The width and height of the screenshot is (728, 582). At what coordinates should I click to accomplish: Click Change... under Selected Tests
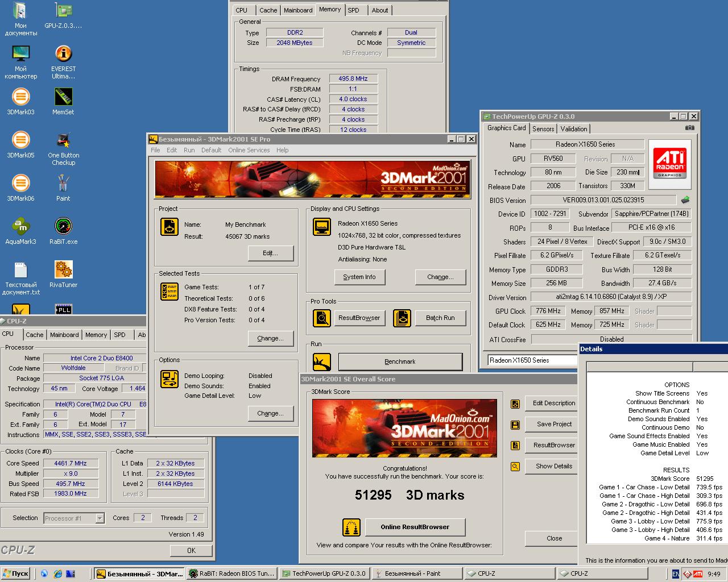click(271, 338)
